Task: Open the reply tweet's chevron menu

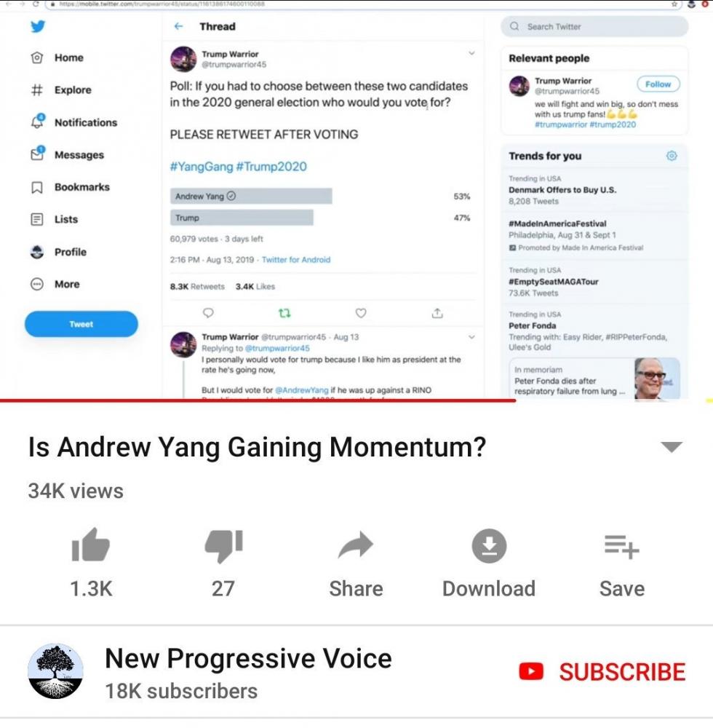Action: (471, 337)
